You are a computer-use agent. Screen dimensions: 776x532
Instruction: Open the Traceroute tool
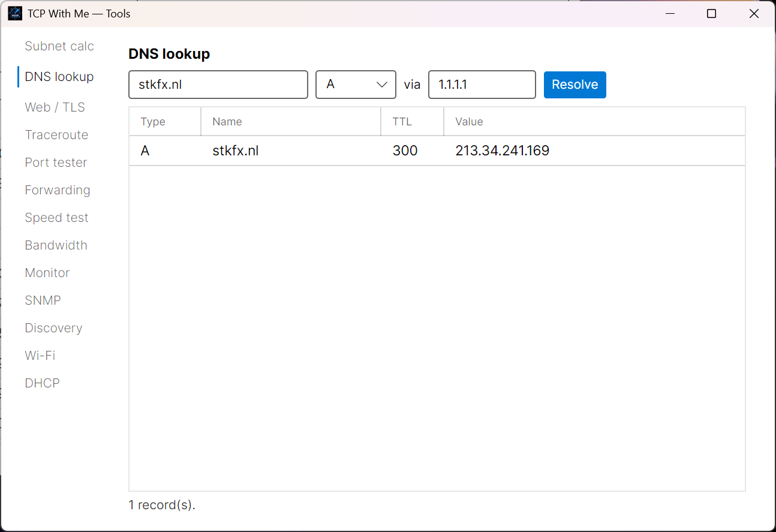pyautogui.click(x=56, y=135)
